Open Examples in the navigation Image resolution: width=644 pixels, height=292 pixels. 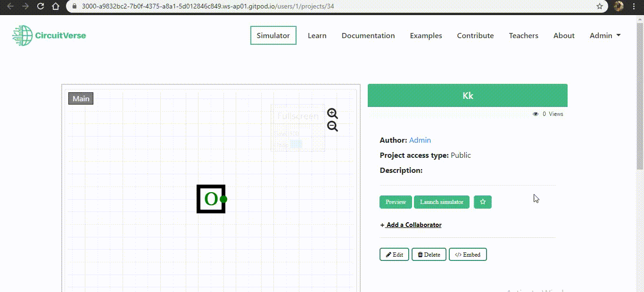tap(426, 36)
